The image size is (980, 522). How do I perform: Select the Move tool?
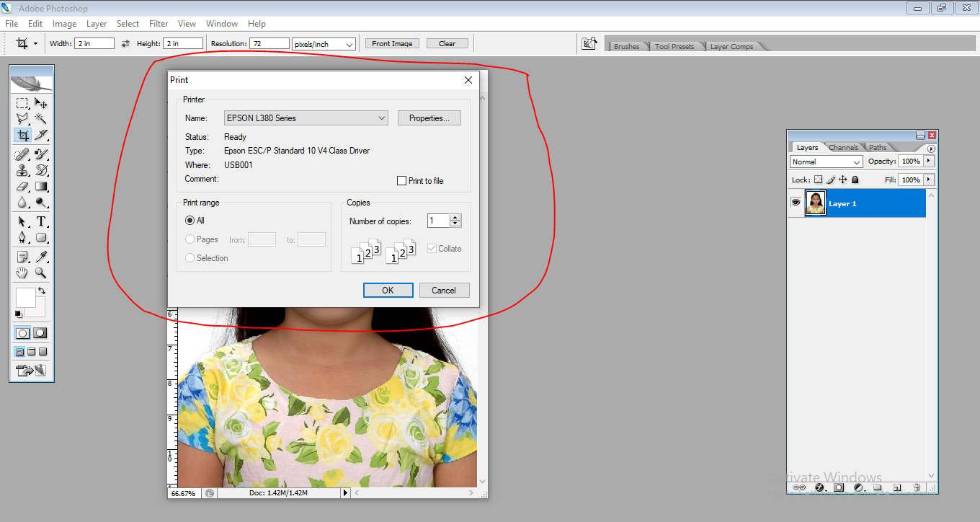(41, 103)
